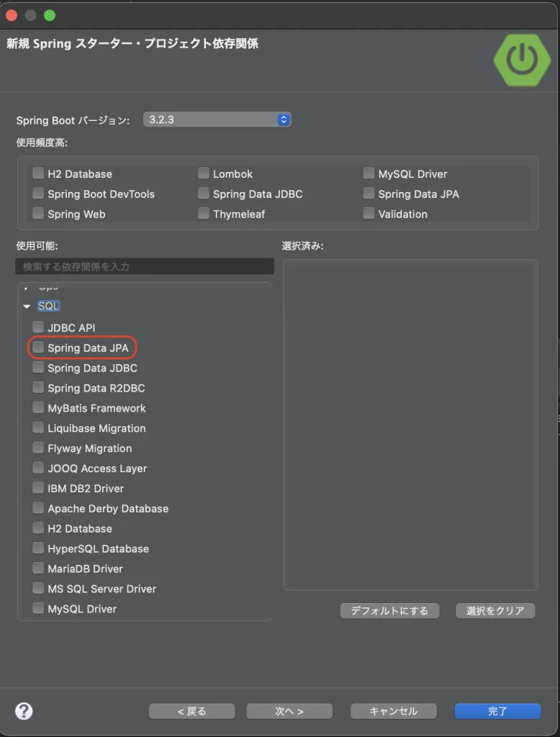The image size is (560, 737).
Task: Go back with the 戻る button
Action: 192,711
